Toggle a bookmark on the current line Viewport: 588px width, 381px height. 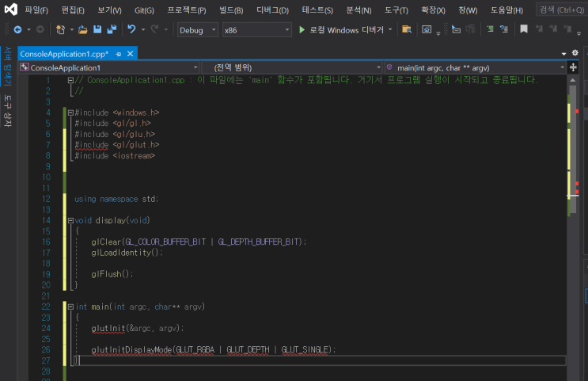pyautogui.click(x=524, y=29)
